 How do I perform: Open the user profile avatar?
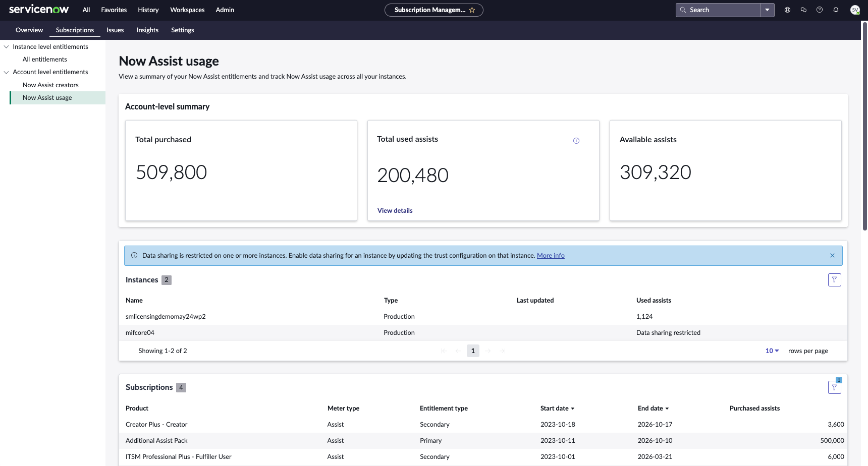[x=855, y=10]
